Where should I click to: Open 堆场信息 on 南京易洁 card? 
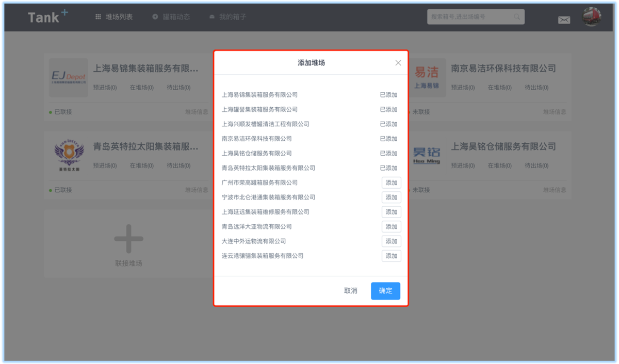(555, 112)
